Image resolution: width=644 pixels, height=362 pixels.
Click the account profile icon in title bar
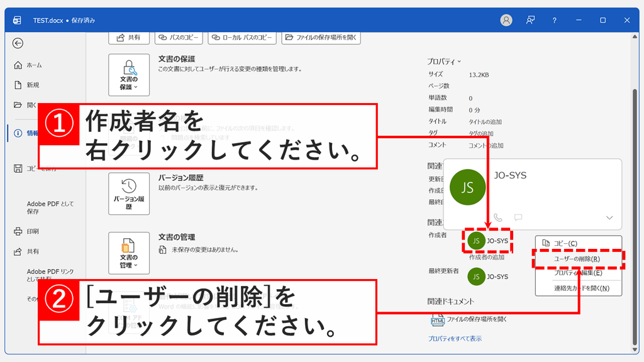pyautogui.click(x=506, y=20)
